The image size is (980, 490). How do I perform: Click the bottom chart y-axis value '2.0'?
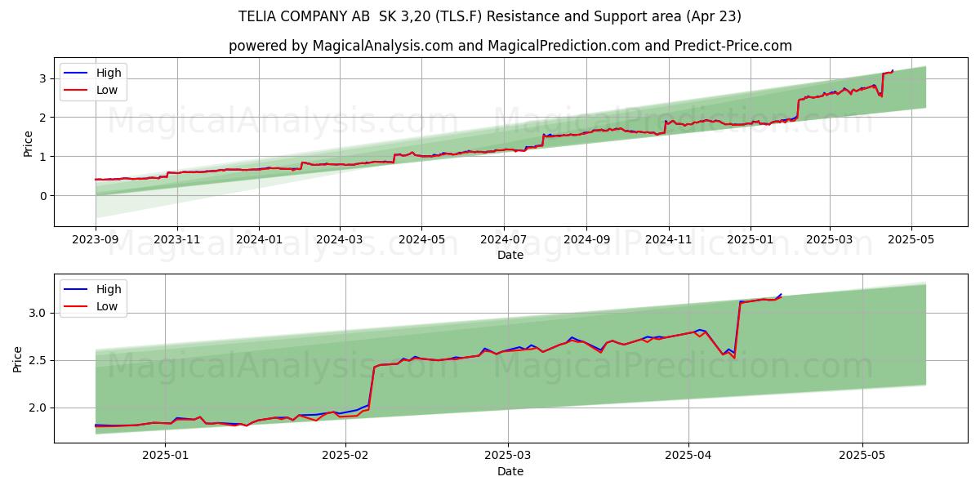(x=39, y=408)
